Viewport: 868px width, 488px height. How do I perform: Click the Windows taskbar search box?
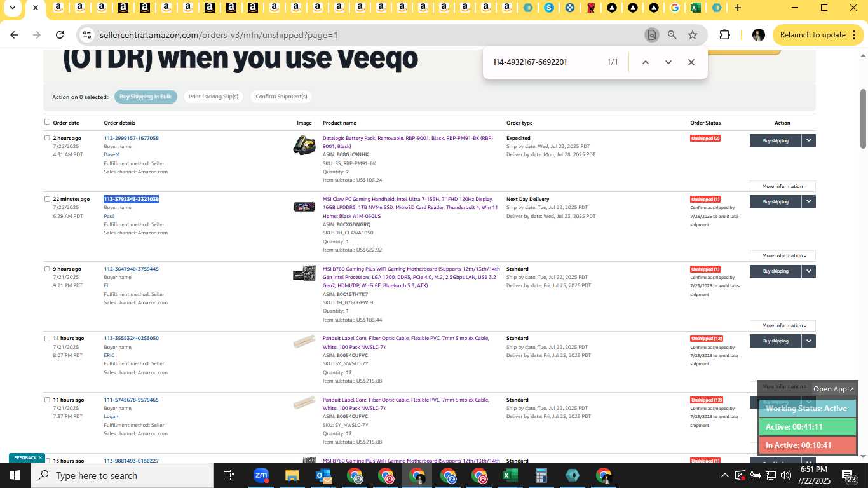pos(122,475)
